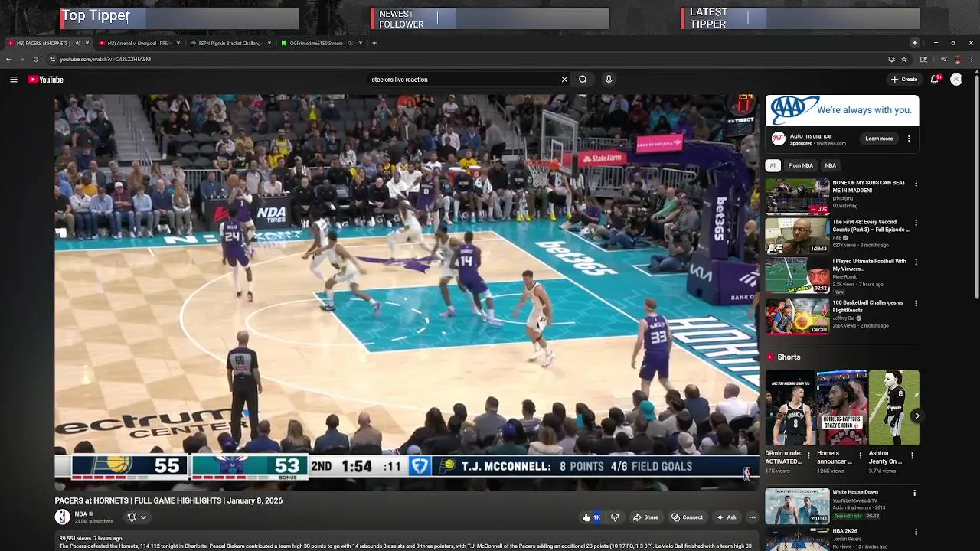Open options for NONE OF MY SUBS video
The height and width of the screenshot is (551, 980).
coord(916,184)
